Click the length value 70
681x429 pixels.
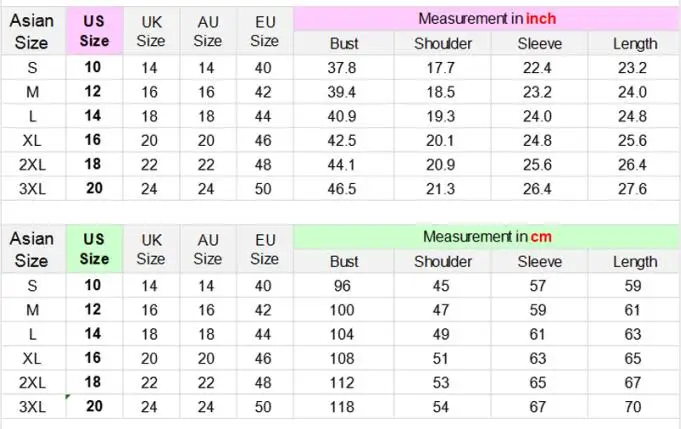pos(632,406)
